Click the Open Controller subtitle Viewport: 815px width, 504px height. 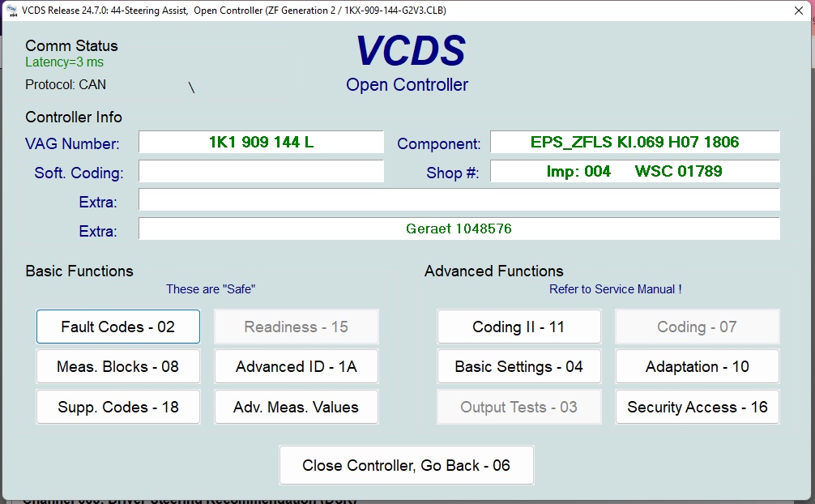(407, 85)
